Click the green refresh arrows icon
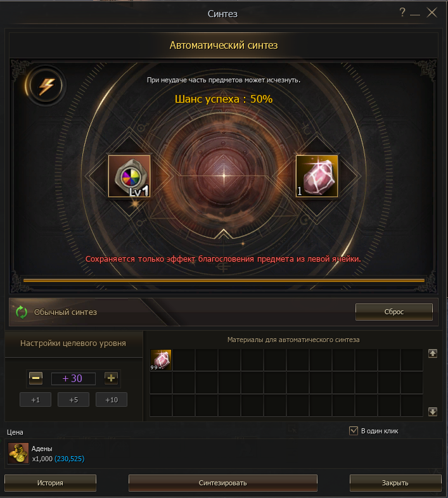448x498 pixels. point(22,312)
